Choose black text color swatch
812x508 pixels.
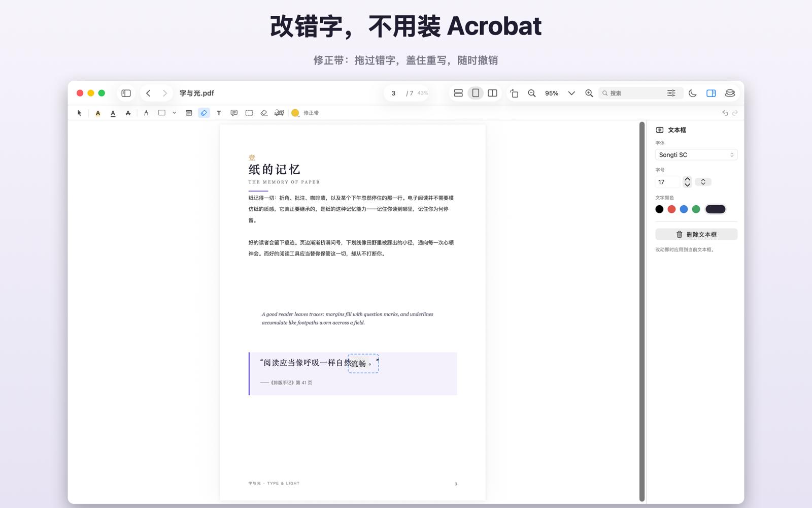[x=659, y=209]
